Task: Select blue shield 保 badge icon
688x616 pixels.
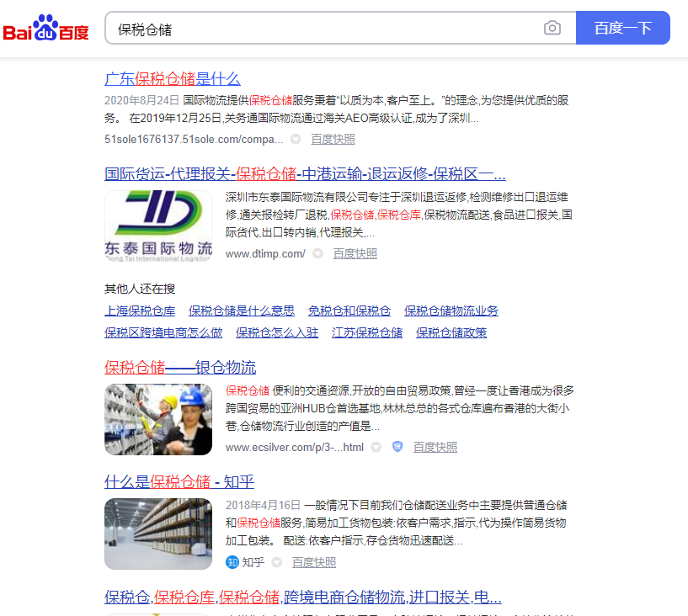Action: pyautogui.click(x=397, y=447)
